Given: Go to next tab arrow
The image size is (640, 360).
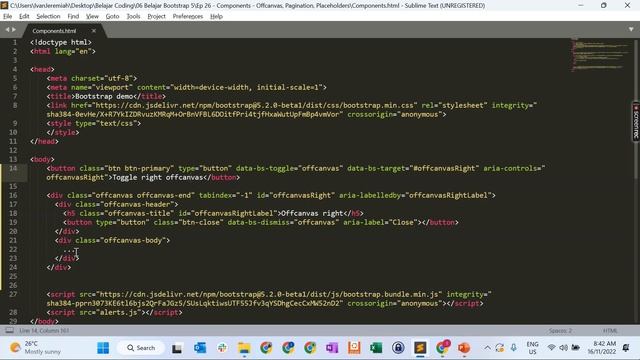Looking at the screenshot, I should tap(14, 30).
